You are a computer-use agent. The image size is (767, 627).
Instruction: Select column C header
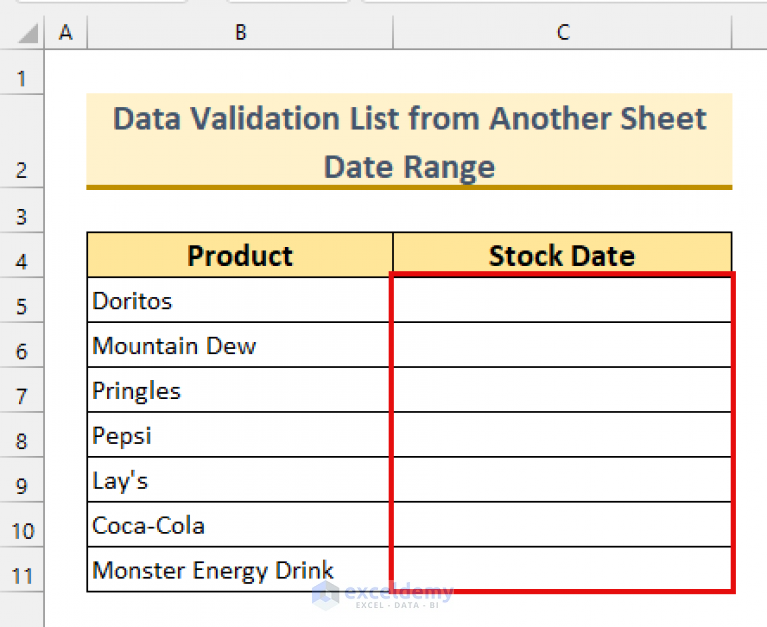[x=562, y=33]
